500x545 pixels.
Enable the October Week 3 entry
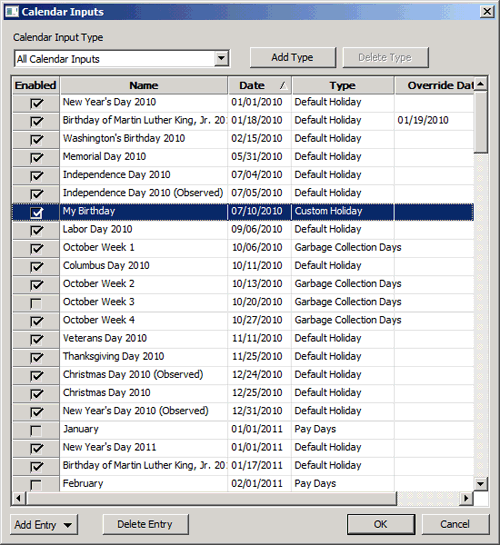click(x=36, y=303)
